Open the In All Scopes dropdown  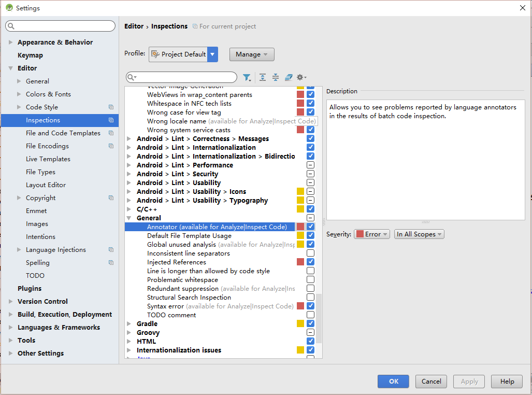[419, 234]
